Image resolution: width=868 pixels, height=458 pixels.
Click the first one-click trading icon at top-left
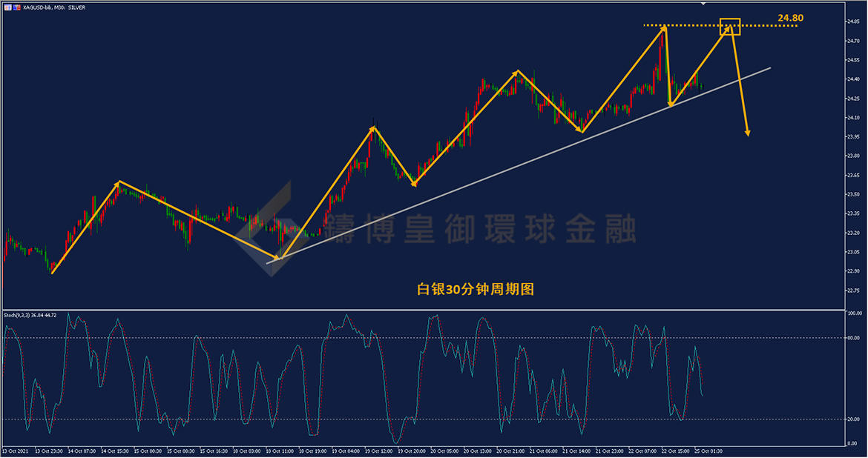pyautogui.click(x=7, y=7)
